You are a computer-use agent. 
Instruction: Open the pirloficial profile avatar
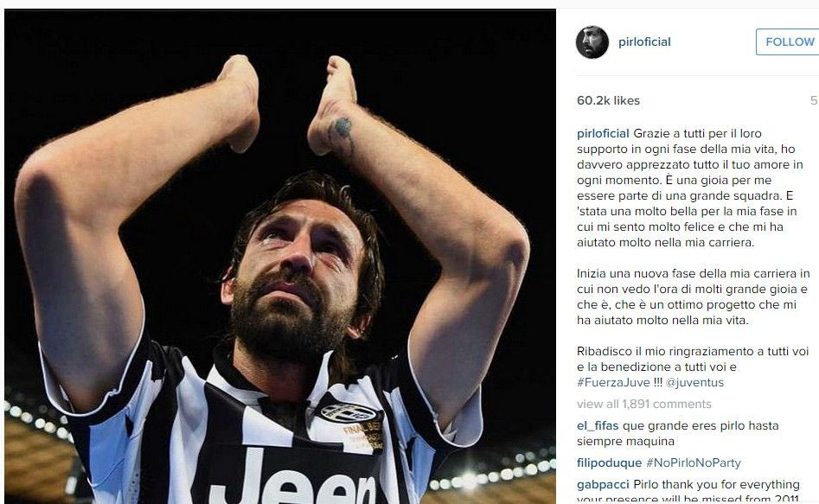pos(592,42)
